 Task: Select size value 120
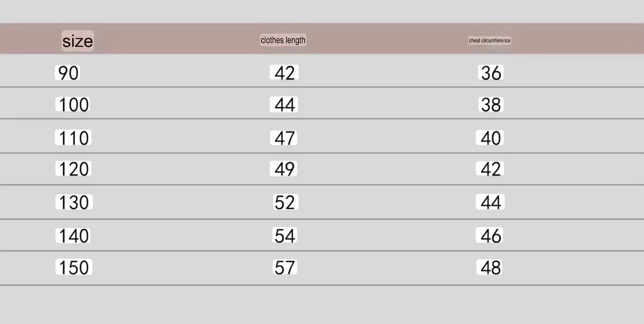tap(73, 169)
